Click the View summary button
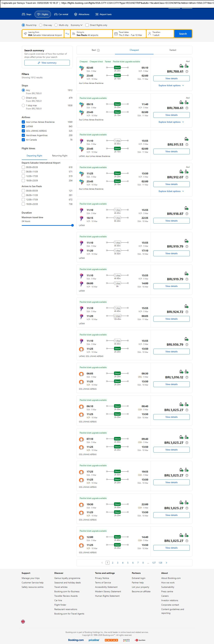This screenshot has height=644, width=214. tap(47, 63)
